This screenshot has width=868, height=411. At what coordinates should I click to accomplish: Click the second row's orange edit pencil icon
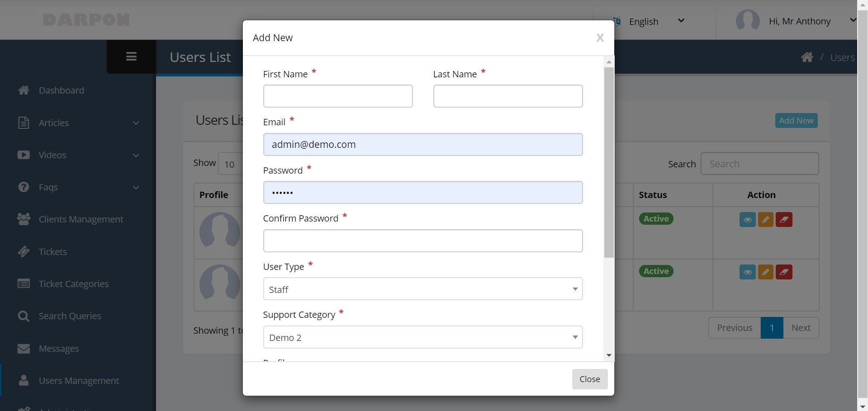point(765,272)
